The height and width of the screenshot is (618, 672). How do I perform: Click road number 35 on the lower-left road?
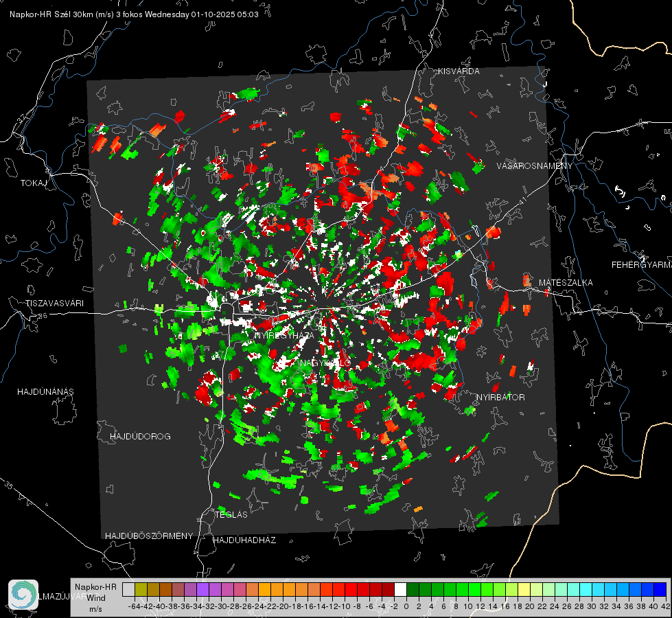(x=9, y=485)
